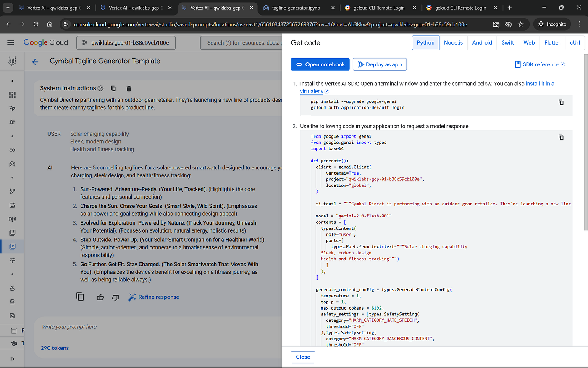Image resolution: width=588 pixels, height=368 pixels.
Task: Click the browser address bar URL
Action: coord(270,24)
